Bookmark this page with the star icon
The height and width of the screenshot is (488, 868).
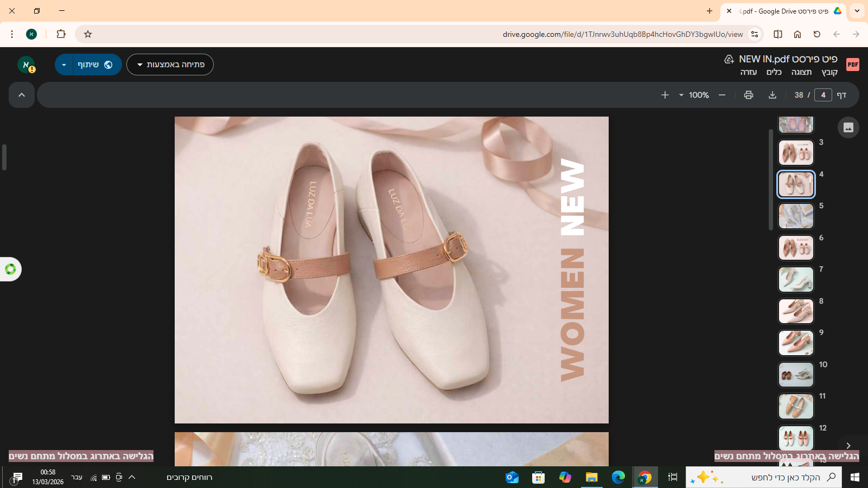tap(88, 34)
